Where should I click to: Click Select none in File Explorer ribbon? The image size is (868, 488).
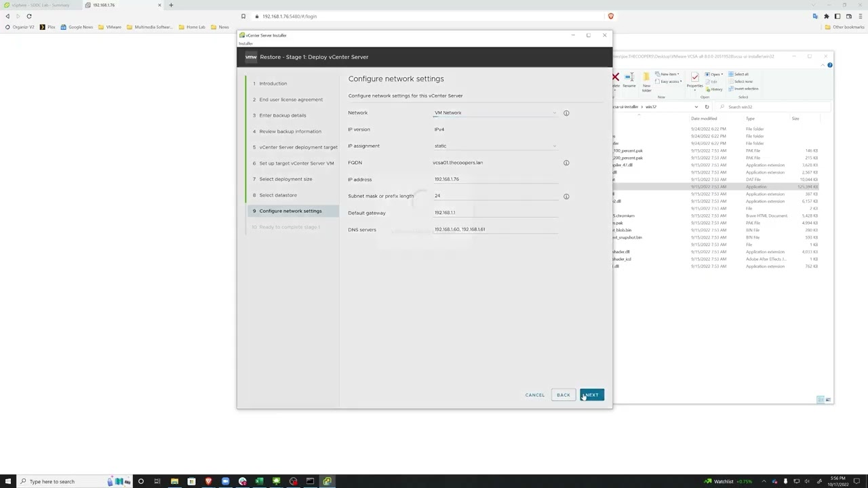pos(741,81)
